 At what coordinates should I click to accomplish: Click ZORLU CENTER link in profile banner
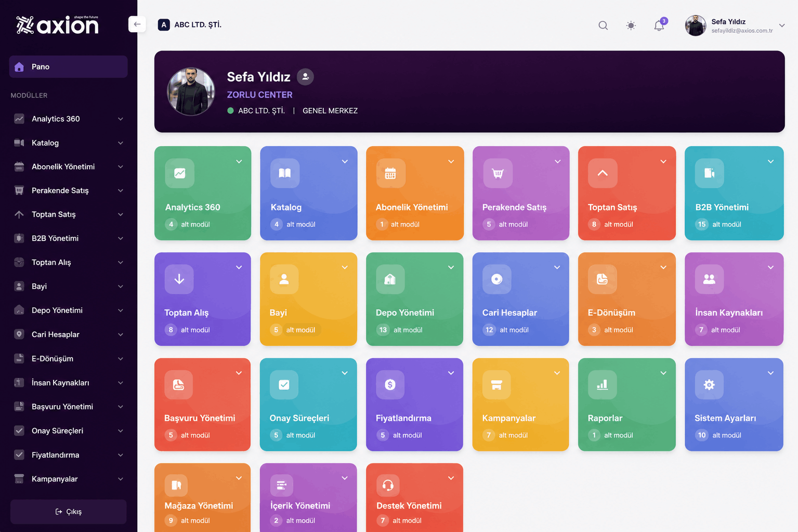click(x=259, y=95)
